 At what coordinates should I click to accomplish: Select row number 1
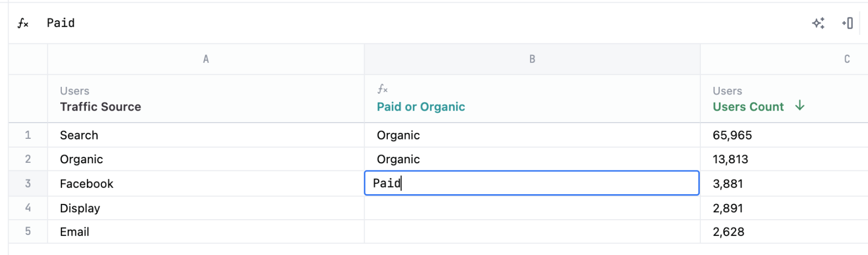coord(28,135)
